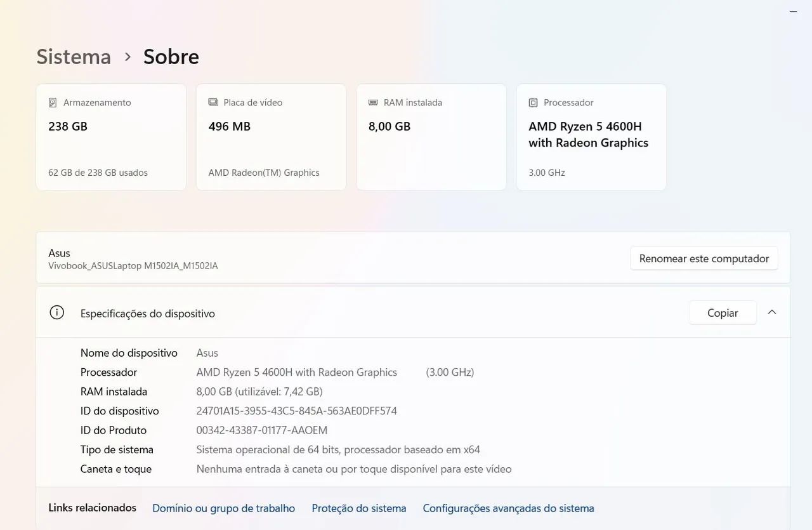Image resolution: width=812 pixels, height=530 pixels.
Task: Go back to Sistema in breadcrumb
Action: [x=74, y=56]
